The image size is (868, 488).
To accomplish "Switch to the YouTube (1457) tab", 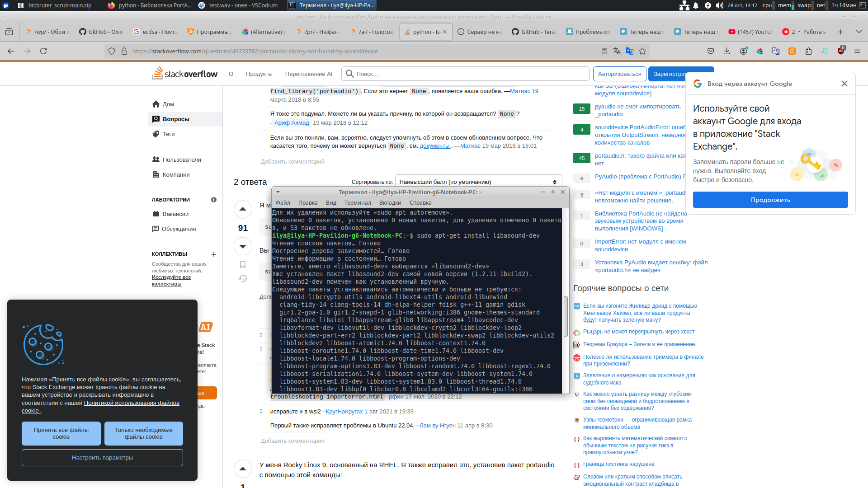I will [x=750, y=32].
